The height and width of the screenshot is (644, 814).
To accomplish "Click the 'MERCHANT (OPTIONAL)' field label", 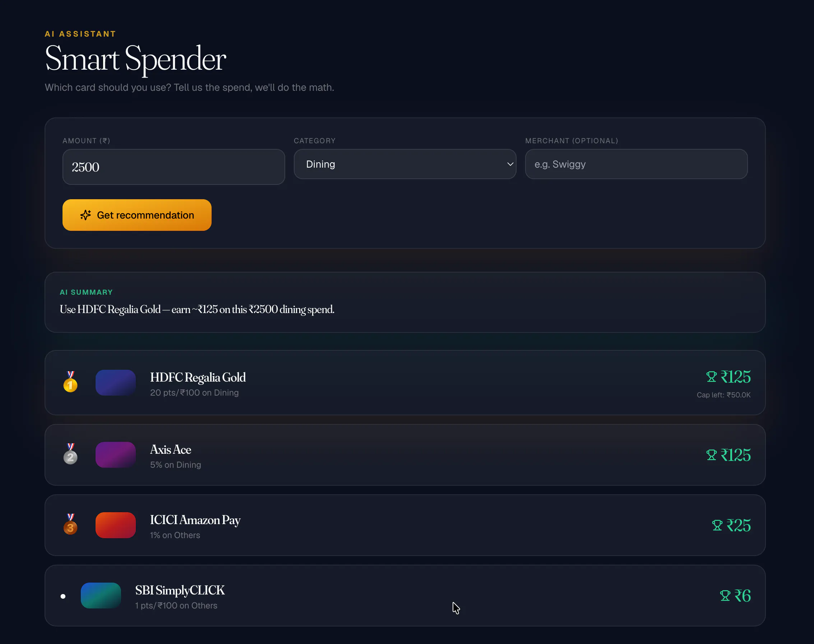I will point(572,141).
